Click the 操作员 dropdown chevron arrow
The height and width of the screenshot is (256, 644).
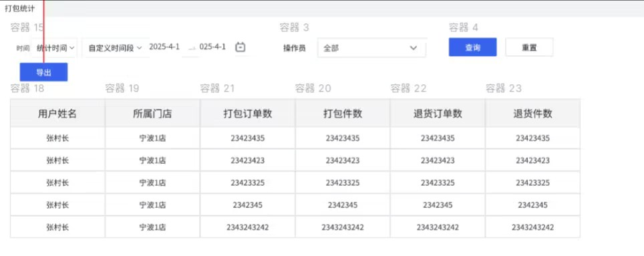(413, 48)
